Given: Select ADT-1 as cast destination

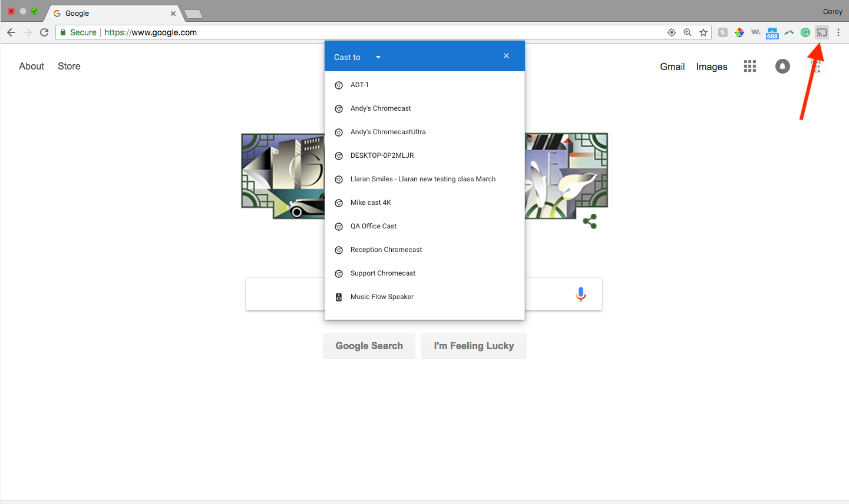Looking at the screenshot, I should click(x=359, y=85).
